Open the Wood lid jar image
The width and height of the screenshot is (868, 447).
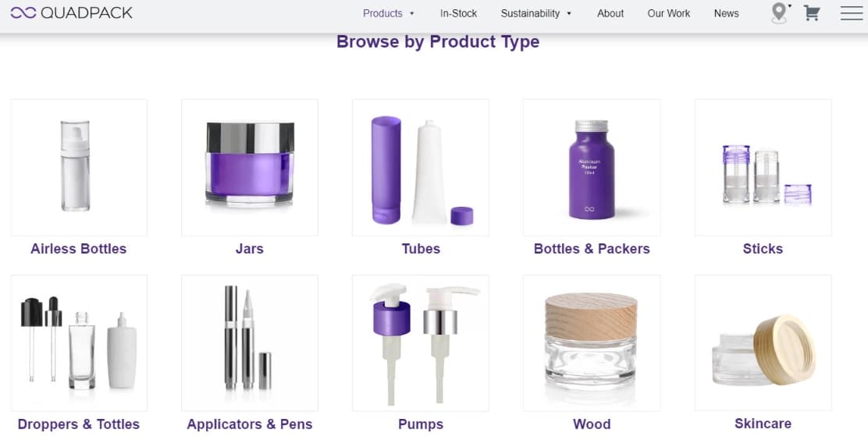coord(592,343)
